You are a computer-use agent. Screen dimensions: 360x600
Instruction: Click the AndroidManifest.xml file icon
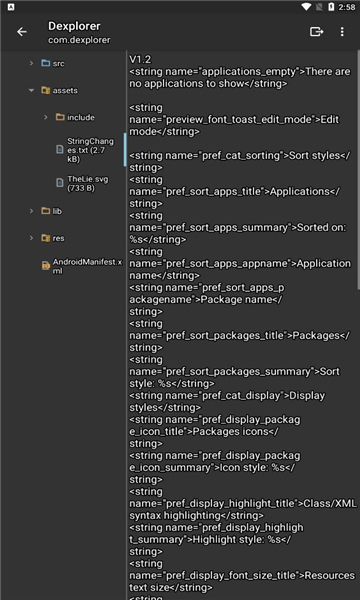[x=46, y=266]
